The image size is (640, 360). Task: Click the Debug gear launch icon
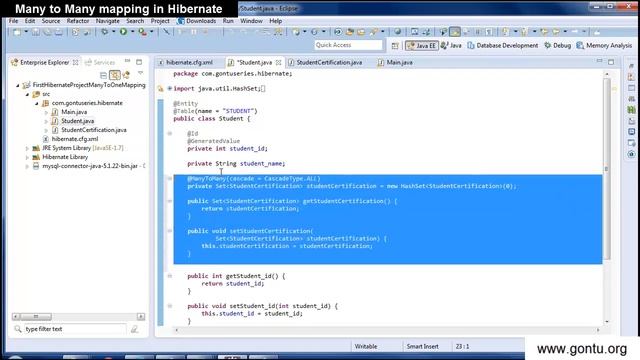[x=105, y=31]
